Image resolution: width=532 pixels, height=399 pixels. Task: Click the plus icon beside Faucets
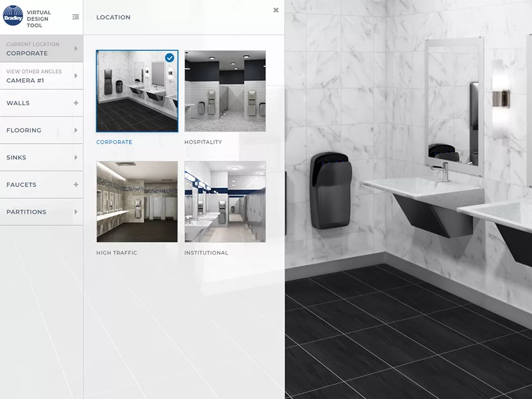pyautogui.click(x=76, y=185)
